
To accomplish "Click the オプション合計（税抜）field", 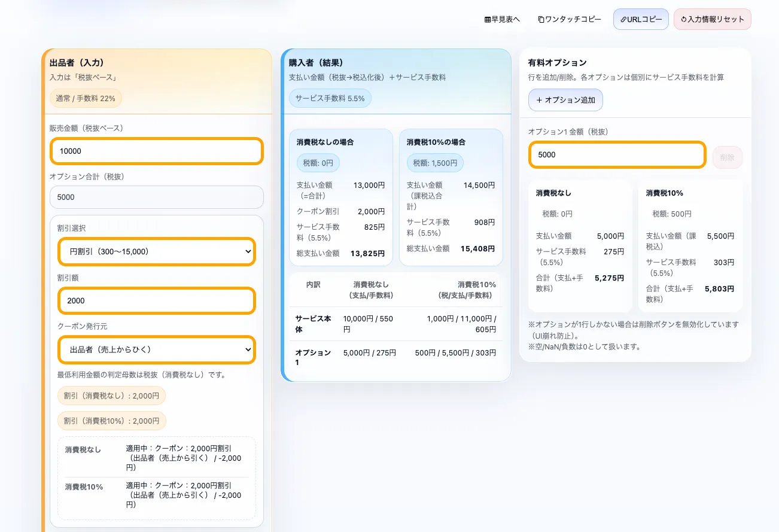I will 157,197.
